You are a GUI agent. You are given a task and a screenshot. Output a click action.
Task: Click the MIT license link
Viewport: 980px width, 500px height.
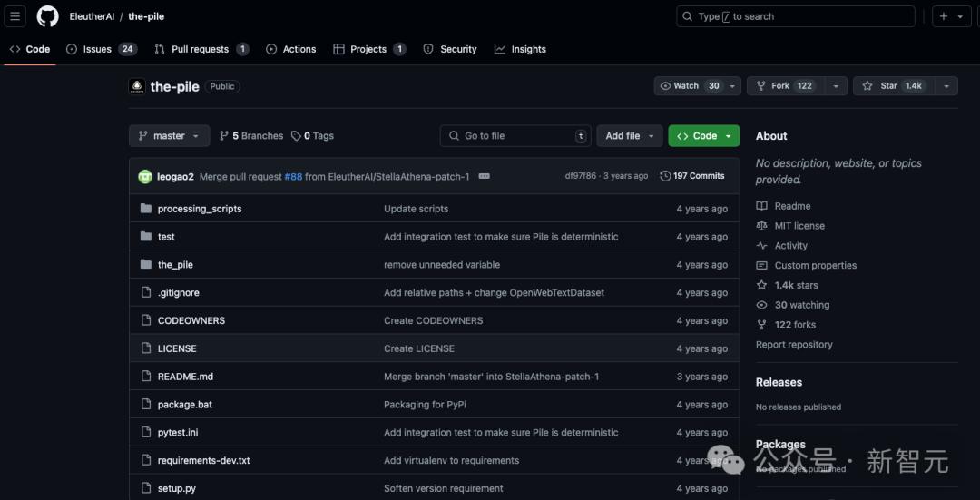[799, 226]
